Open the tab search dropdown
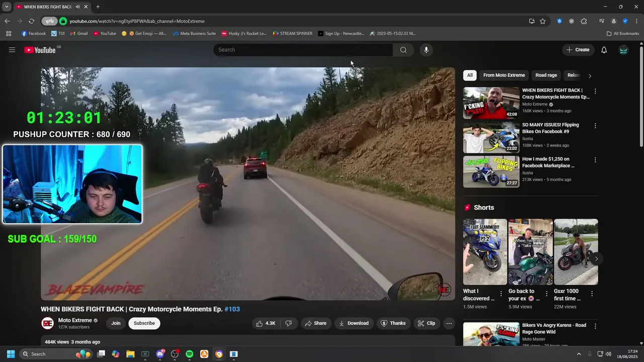 [x=7, y=7]
